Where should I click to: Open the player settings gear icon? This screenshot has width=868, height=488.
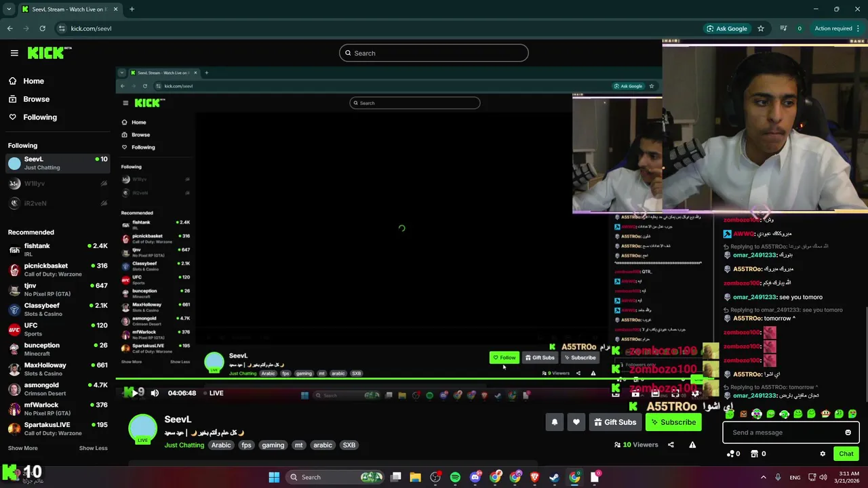pos(694,393)
